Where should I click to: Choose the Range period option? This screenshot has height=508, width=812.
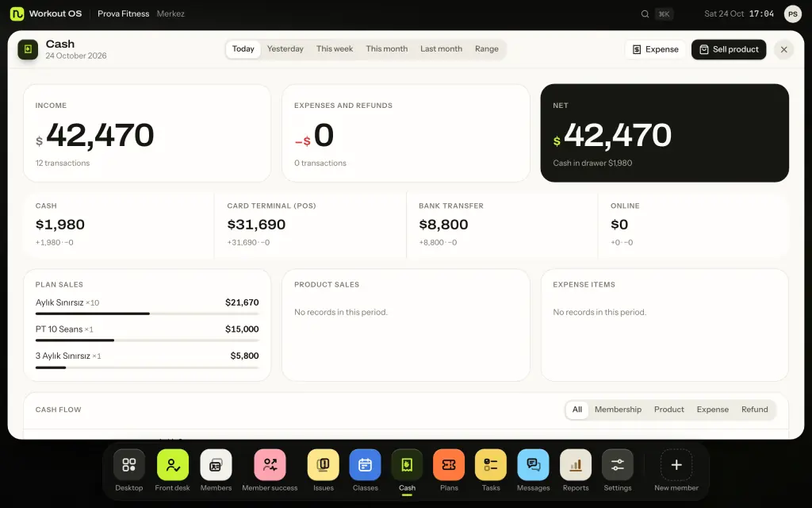point(487,48)
